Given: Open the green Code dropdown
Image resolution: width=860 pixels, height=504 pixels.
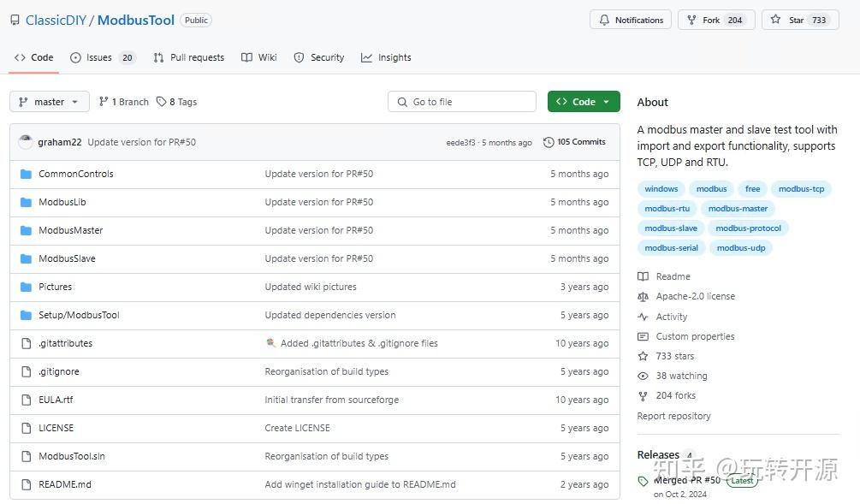Looking at the screenshot, I should 584,102.
